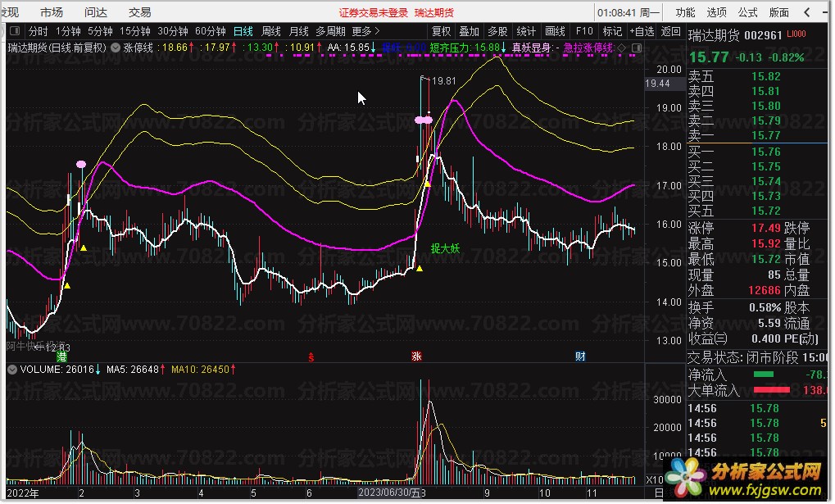Click the 涨停 value 17.49

click(x=766, y=228)
